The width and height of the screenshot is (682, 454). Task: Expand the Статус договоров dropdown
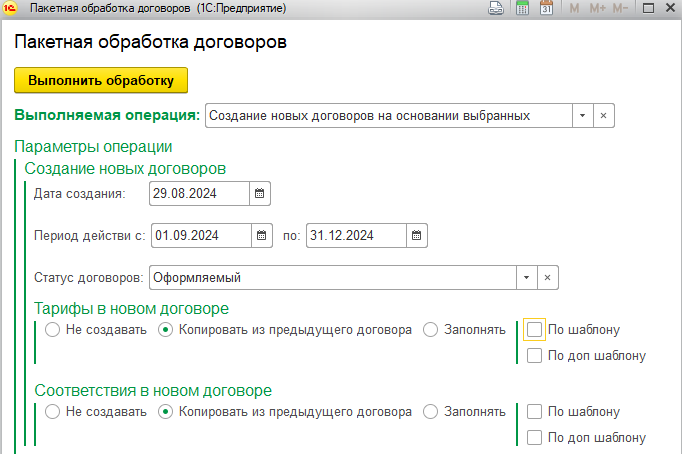tap(526, 277)
